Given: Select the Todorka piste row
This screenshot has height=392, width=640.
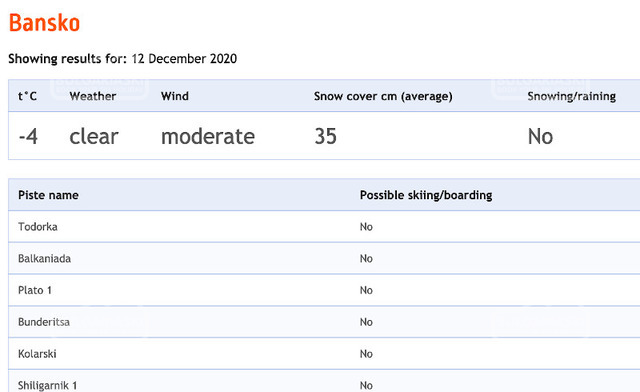Looking at the screenshot, I should tap(324, 227).
